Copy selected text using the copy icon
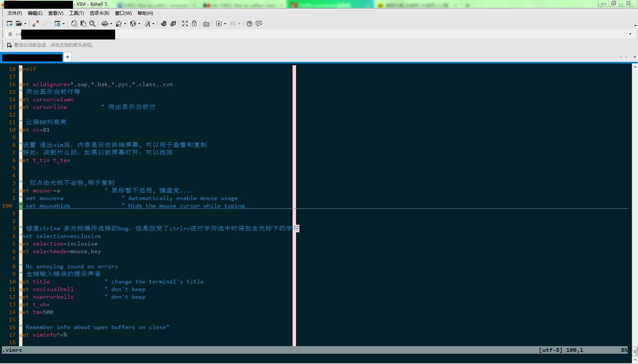 74,24
